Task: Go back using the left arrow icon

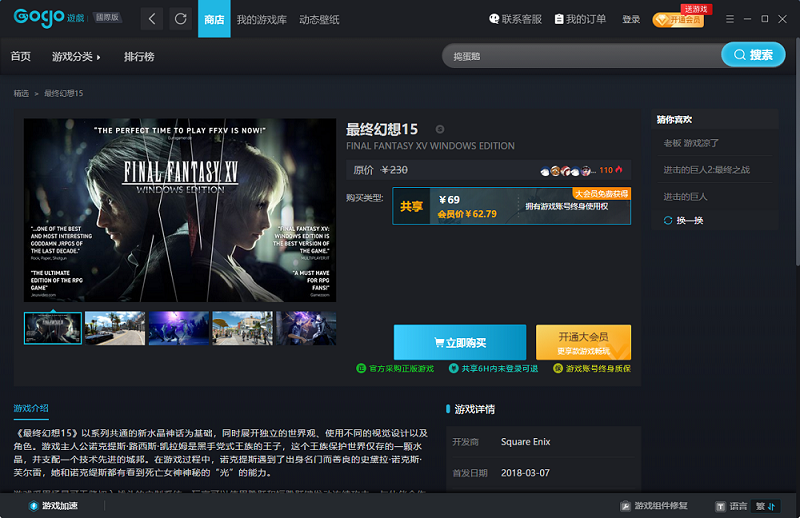Action: coord(152,19)
